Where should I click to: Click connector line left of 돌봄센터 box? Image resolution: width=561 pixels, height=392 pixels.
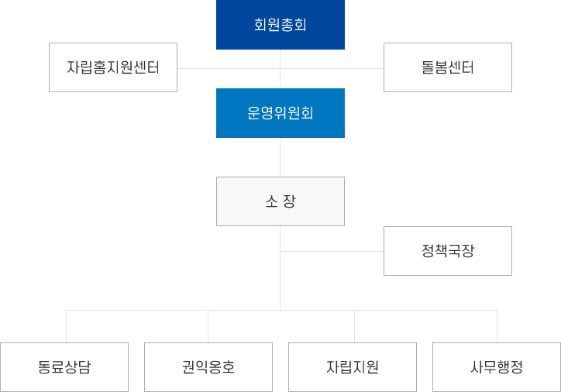coord(364,68)
